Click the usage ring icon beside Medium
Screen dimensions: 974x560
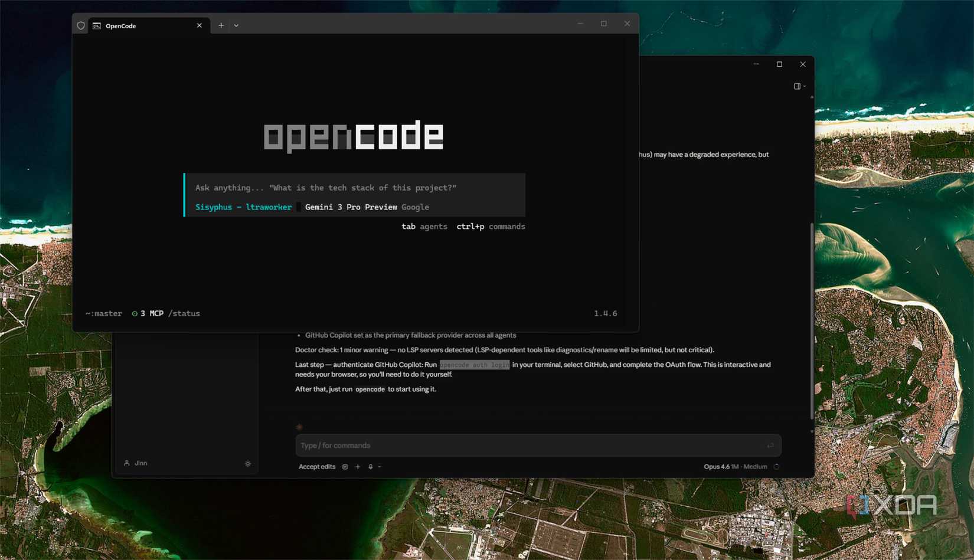(777, 467)
